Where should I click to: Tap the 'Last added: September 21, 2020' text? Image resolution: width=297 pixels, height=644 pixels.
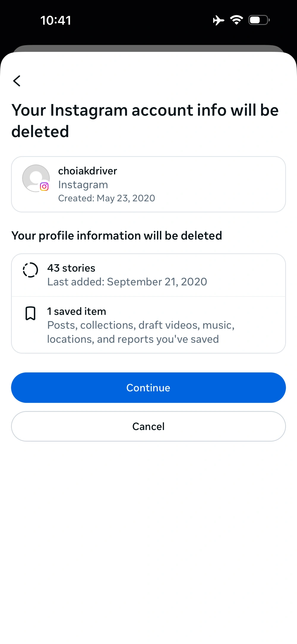[x=127, y=282]
